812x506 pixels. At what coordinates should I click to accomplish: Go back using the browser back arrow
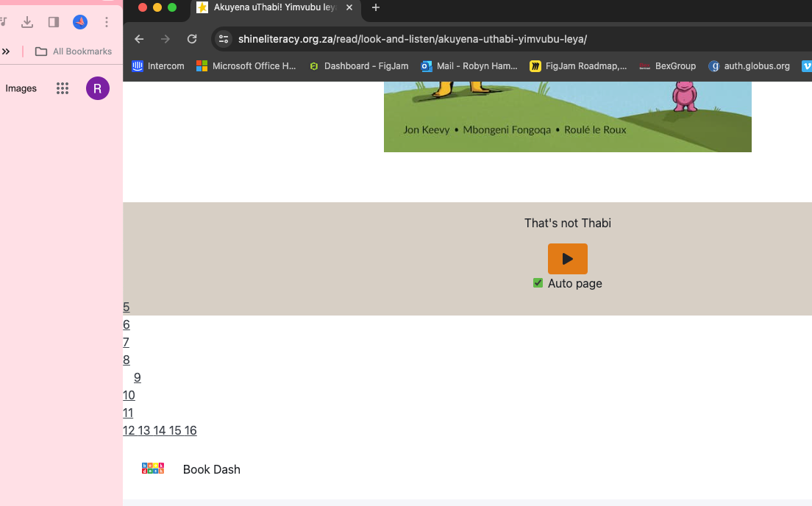pos(139,39)
